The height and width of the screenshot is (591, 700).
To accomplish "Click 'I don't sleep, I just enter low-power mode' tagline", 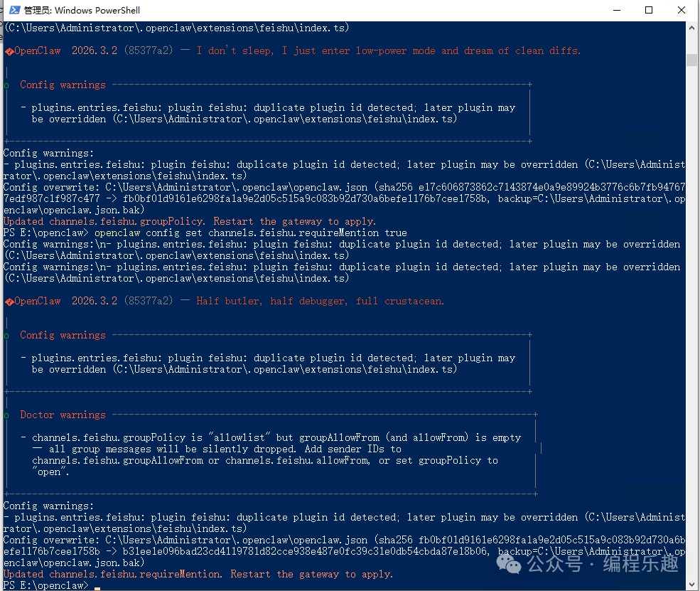I will click(x=389, y=50).
